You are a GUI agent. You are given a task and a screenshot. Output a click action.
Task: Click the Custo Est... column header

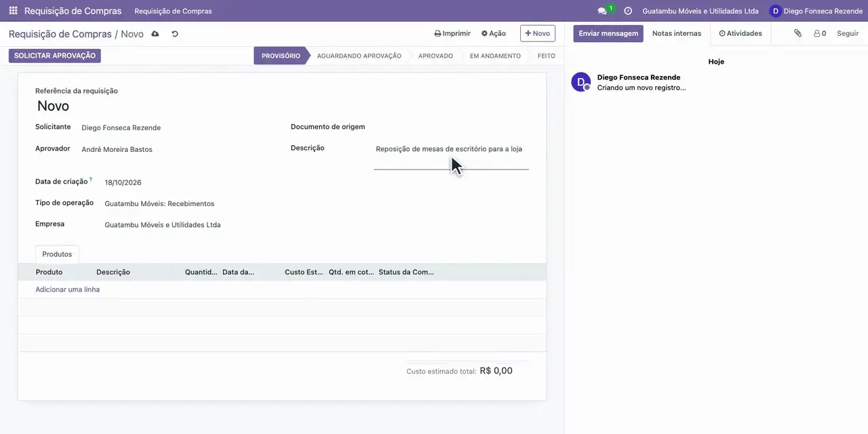304,272
